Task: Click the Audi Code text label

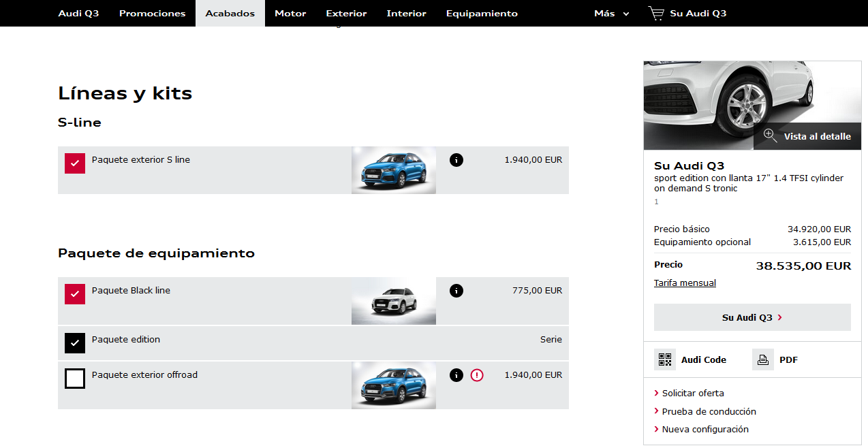Action: click(x=704, y=359)
